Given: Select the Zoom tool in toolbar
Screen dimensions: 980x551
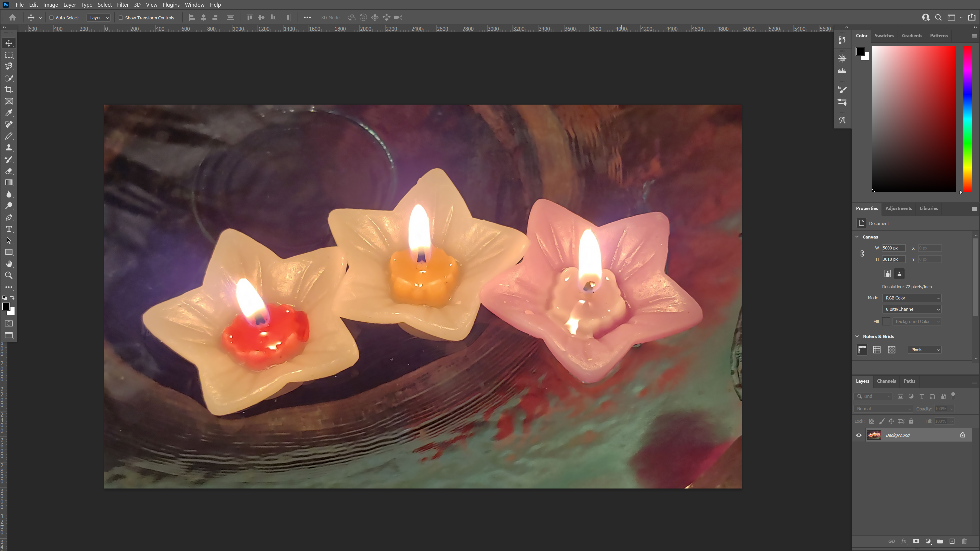Looking at the screenshot, I should point(9,275).
